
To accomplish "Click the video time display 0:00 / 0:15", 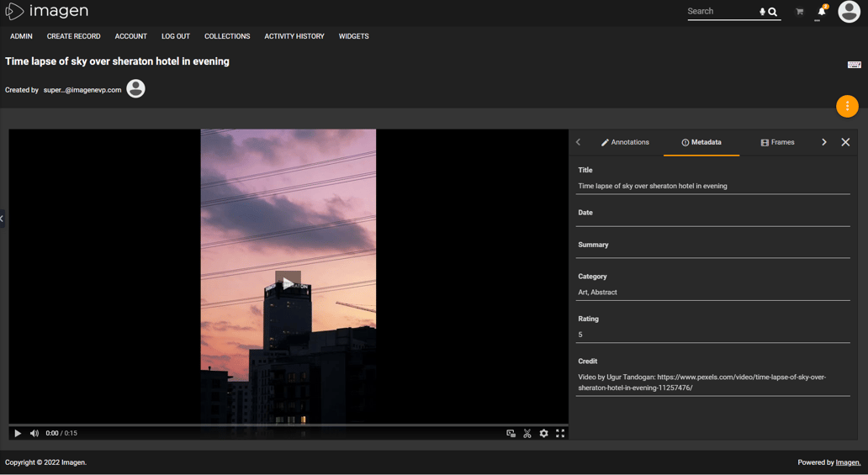I will (61, 434).
